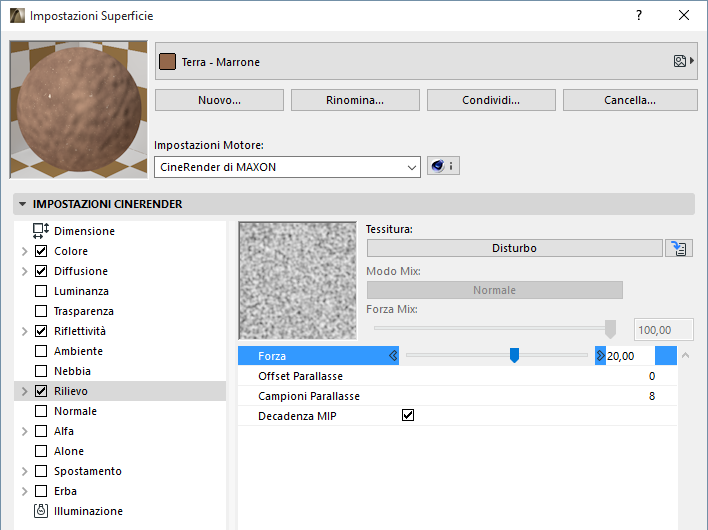708x530 pixels.
Task: Enable the Luminanza channel checkbox
Action: (x=41, y=291)
